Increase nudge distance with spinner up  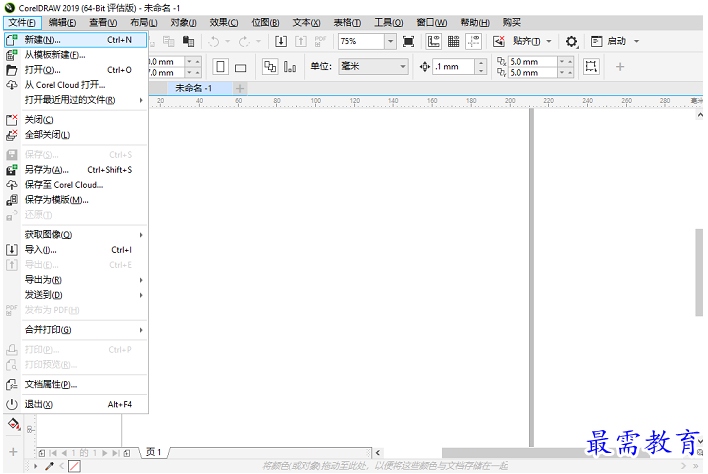click(x=481, y=63)
